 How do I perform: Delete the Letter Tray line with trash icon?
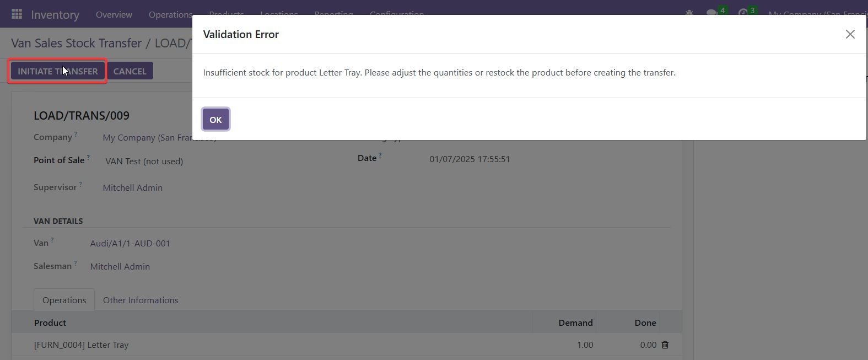(665, 345)
